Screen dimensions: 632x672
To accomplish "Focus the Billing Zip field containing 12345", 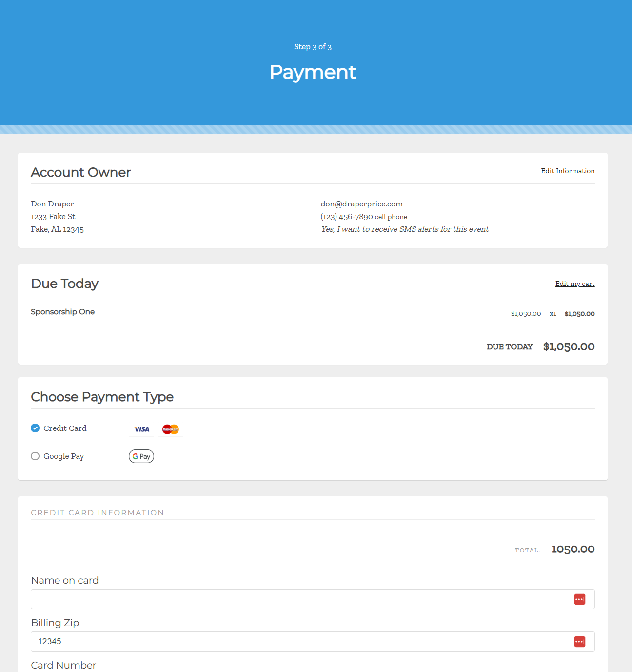I will coord(313,641).
